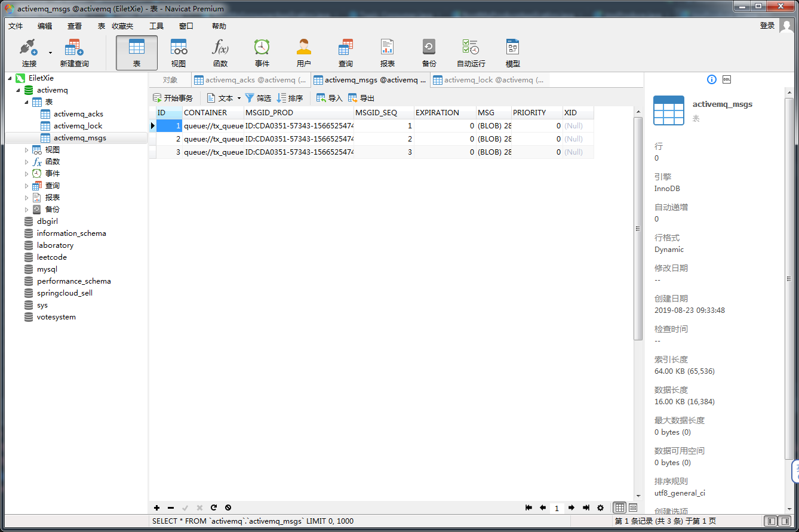Collapse the 表 tables node
The width and height of the screenshot is (799, 532).
[27, 102]
